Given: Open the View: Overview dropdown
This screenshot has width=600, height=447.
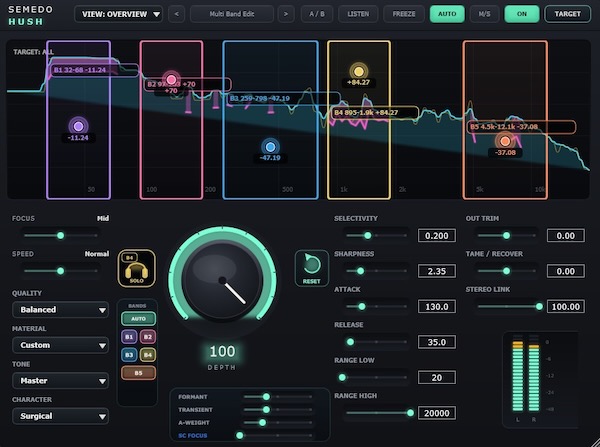Looking at the screenshot, I should click(x=118, y=14).
